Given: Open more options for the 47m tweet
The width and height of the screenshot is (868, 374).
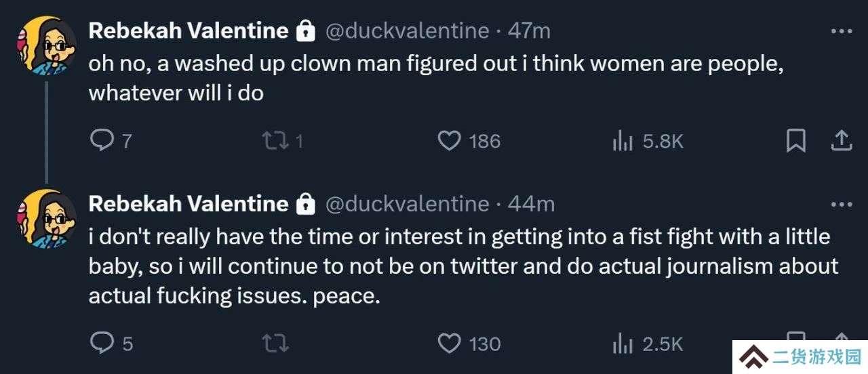Looking at the screenshot, I should 842,31.
